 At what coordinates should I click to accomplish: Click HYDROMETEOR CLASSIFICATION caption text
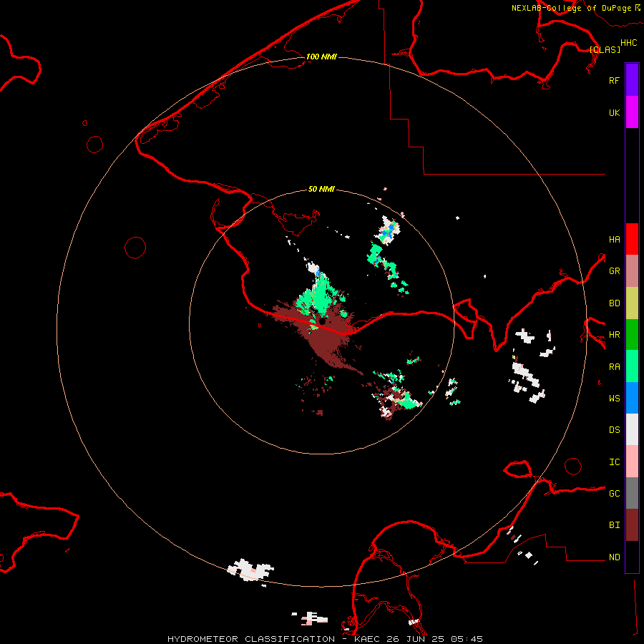coord(251,639)
